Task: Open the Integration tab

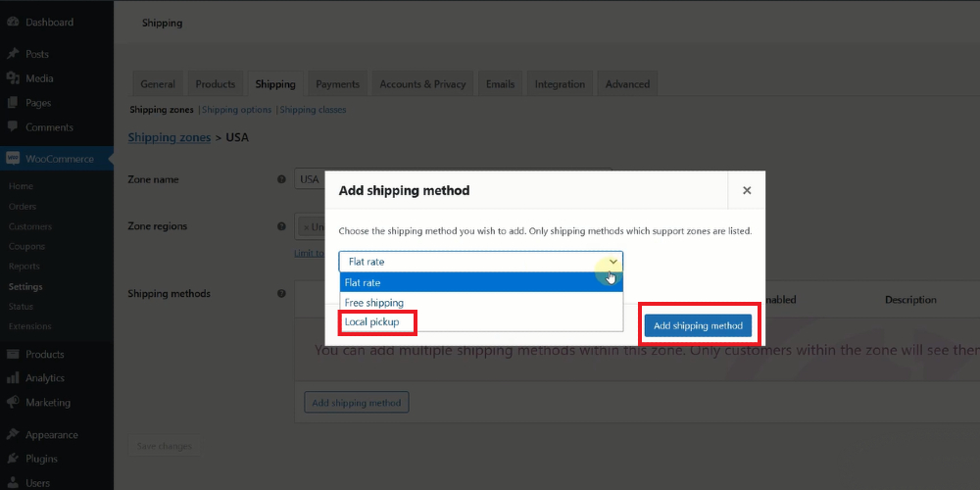Action: click(560, 83)
